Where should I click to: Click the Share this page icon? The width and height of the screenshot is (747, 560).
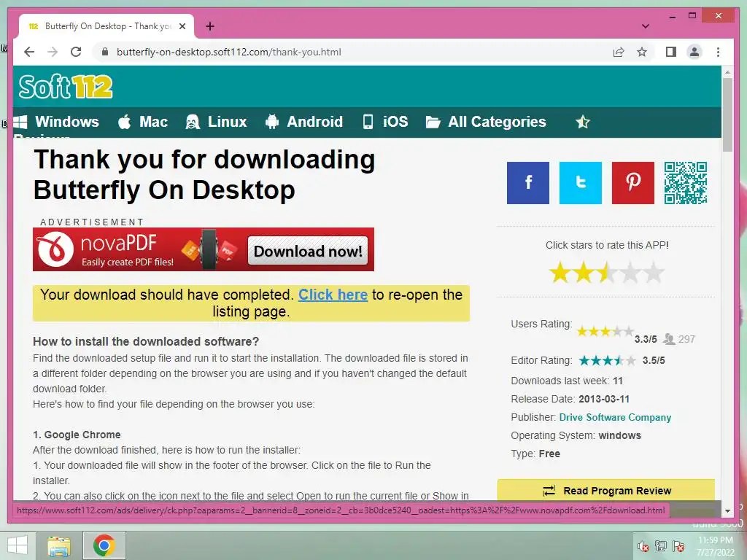(619, 52)
